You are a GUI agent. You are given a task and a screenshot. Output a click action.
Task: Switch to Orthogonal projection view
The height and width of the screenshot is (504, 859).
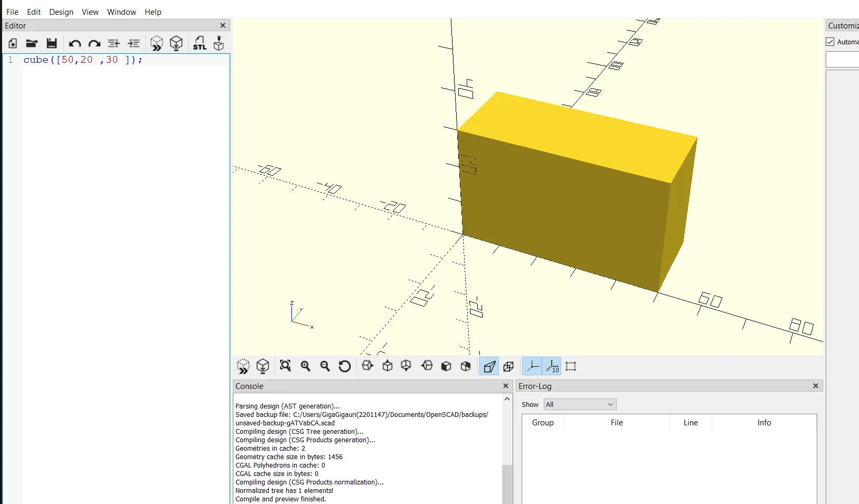(x=509, y=366)
